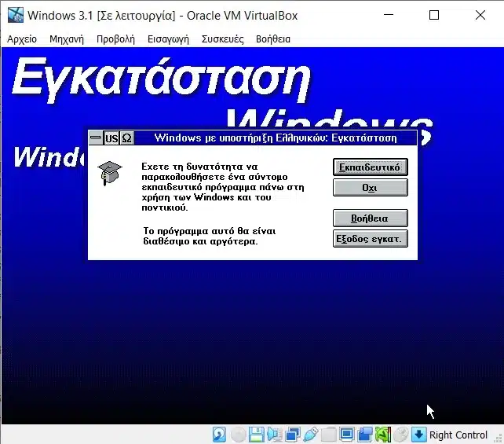
Task: Toggle the US keyboard layout indicator
Action: (111, 138)
